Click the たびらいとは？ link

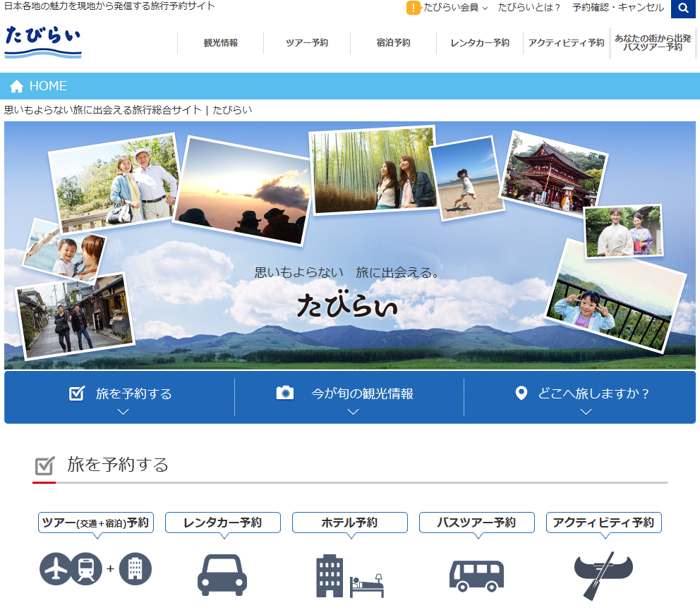(529, 8)
